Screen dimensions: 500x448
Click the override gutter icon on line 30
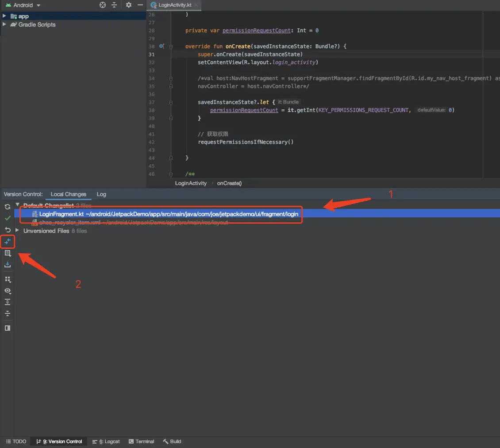point(162,46)
